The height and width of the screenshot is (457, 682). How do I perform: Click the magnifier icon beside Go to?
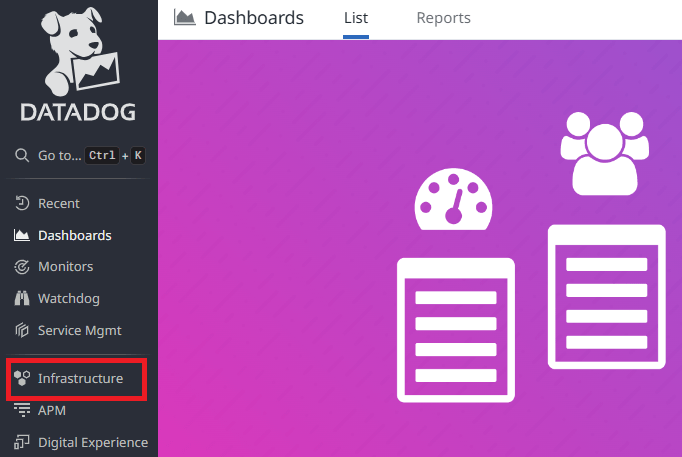tap(21, 156)
